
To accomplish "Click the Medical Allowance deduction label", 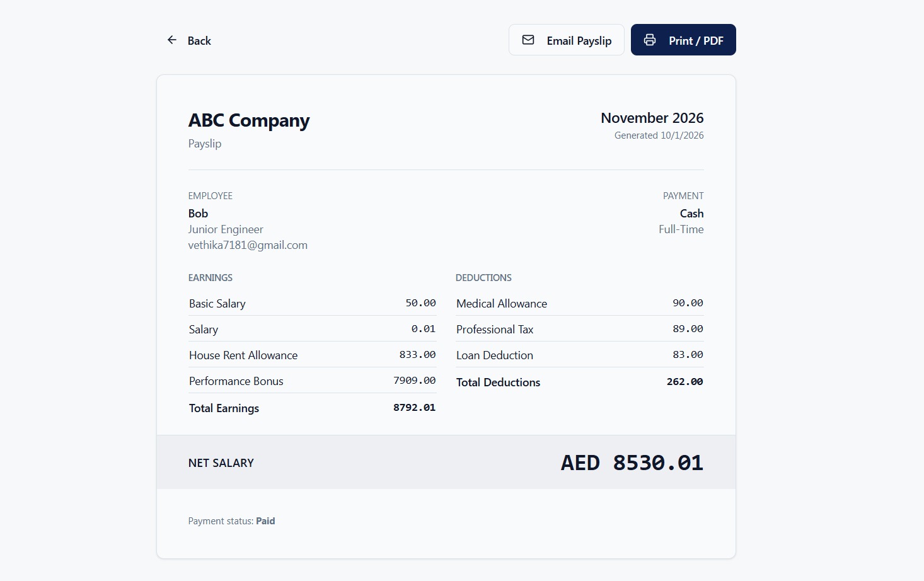I will 502,304.
